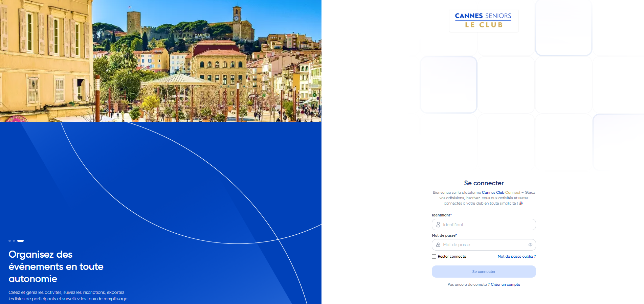Image resolution: width=644 pixels, height=304 pixels.
Task: Click the 'Mot de passe*' field label
Action: point(444,235)
